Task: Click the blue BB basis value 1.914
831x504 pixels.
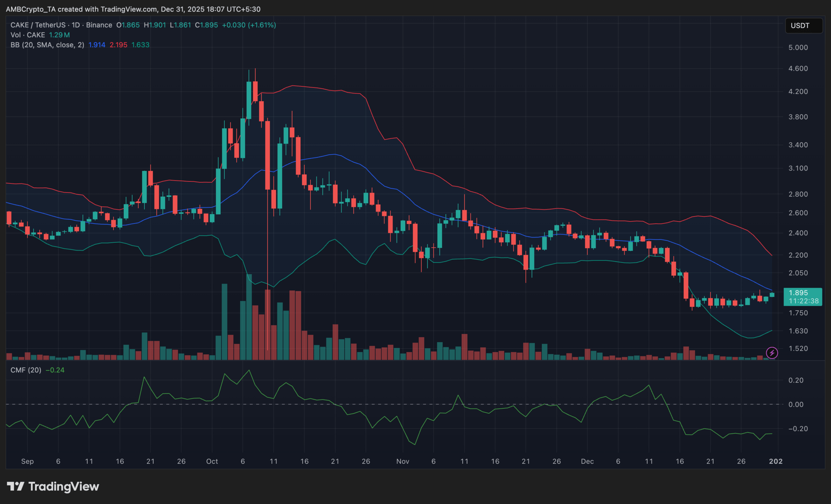Action: tap(97, 45)
